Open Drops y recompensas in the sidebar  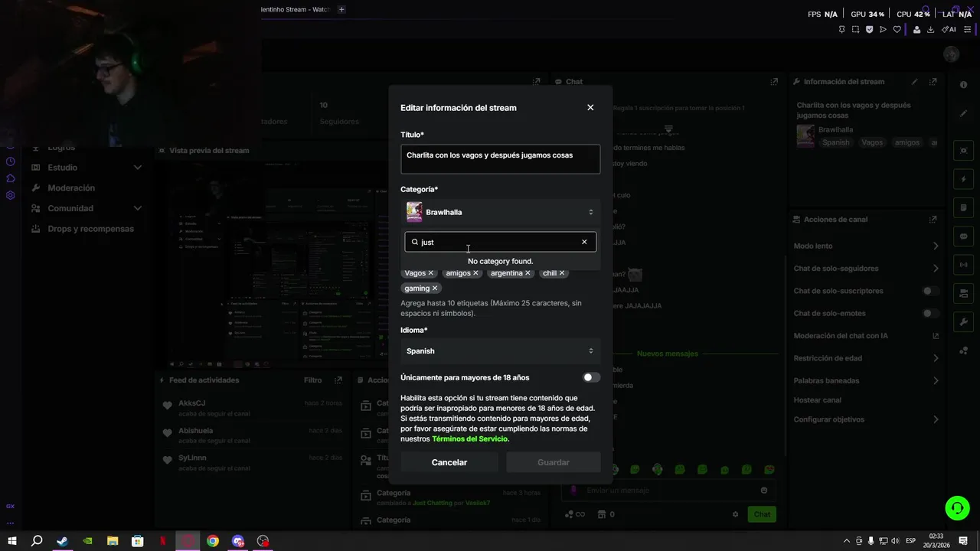click(x=90, y=229)
